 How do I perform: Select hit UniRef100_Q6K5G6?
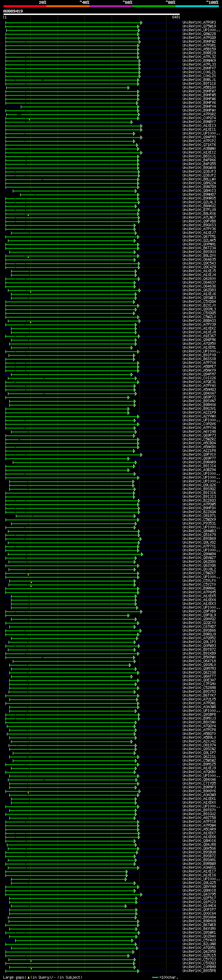(x=199, y=848)
